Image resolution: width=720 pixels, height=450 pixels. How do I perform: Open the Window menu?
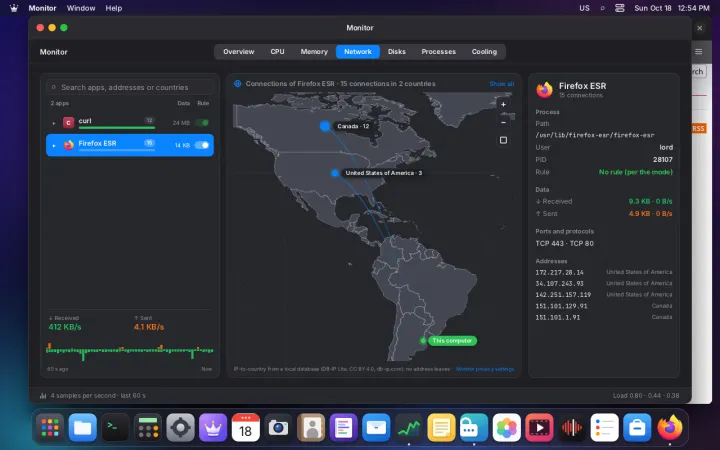pyautogui.click(x=81, y=8)
